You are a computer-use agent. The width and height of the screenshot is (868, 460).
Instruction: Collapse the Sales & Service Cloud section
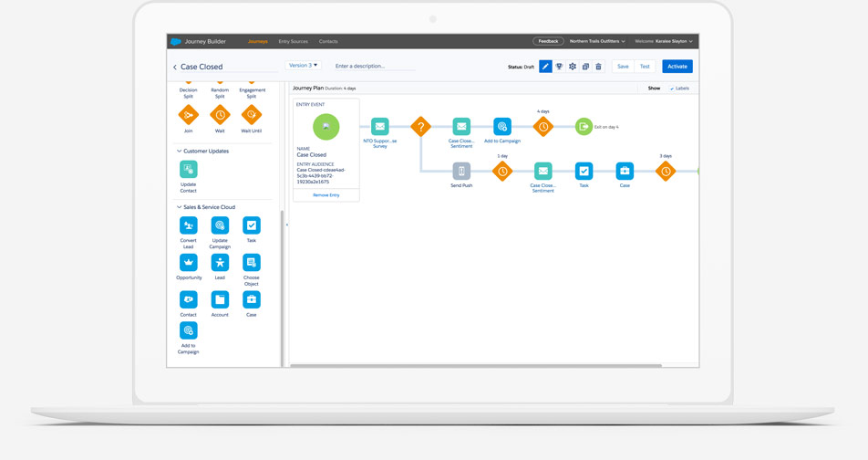click(x=179, y=206)
